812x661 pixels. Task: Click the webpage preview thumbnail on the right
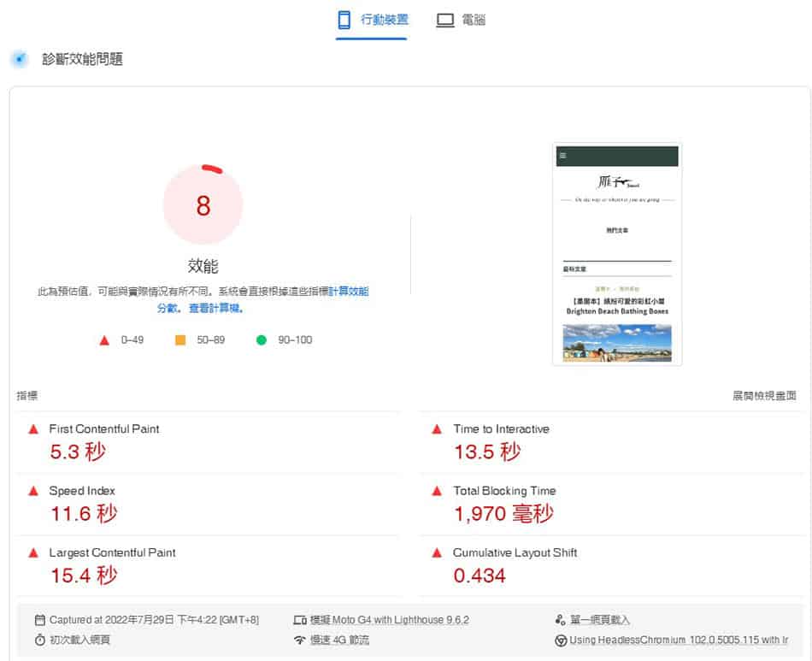pyautogui.click(x=616, y=255)
